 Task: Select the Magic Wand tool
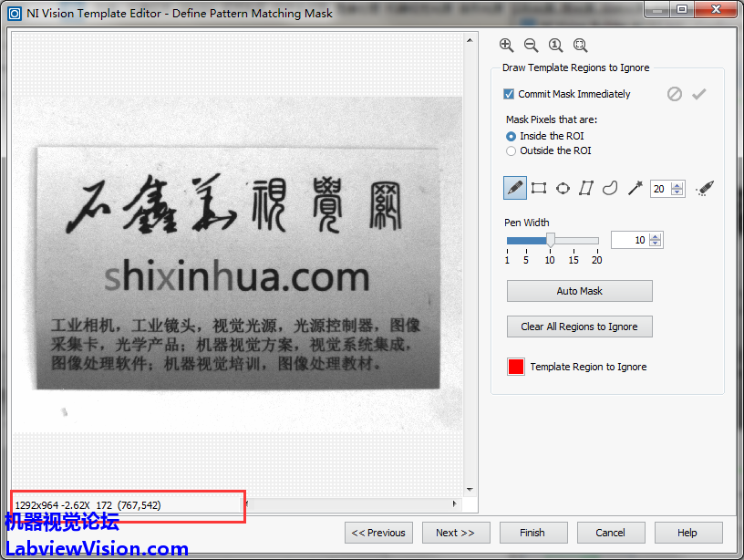click(635, 189)
